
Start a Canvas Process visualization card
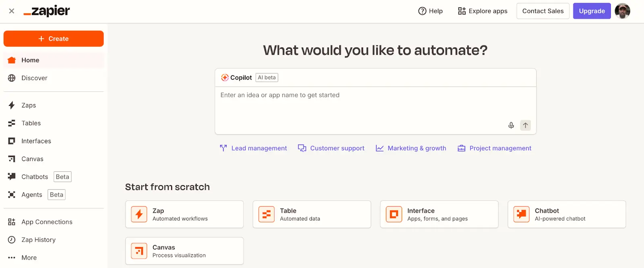pyautogui.click(x=184, y=251)
